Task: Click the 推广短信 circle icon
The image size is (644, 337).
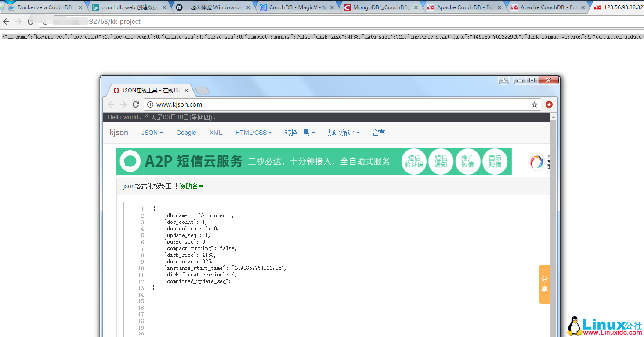Action: tap(468, 161)
